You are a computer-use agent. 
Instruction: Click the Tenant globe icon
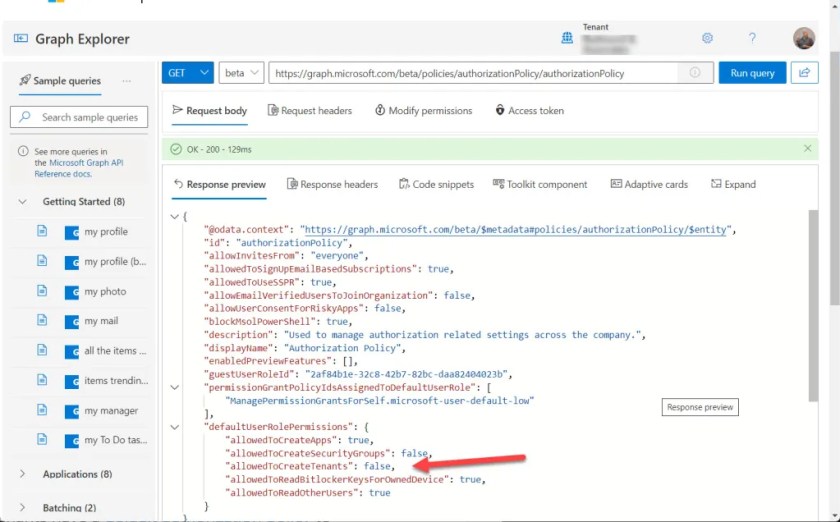567,38
